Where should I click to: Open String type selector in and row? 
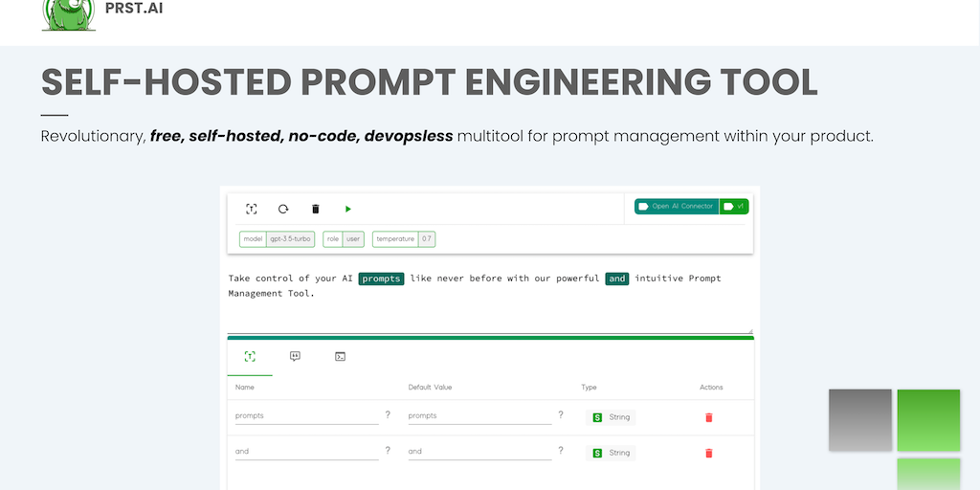tap(611, 453)
